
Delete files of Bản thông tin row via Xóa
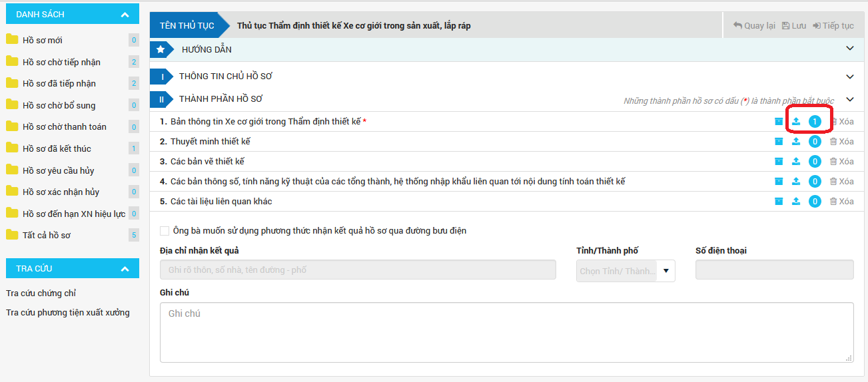coord(841,122)
